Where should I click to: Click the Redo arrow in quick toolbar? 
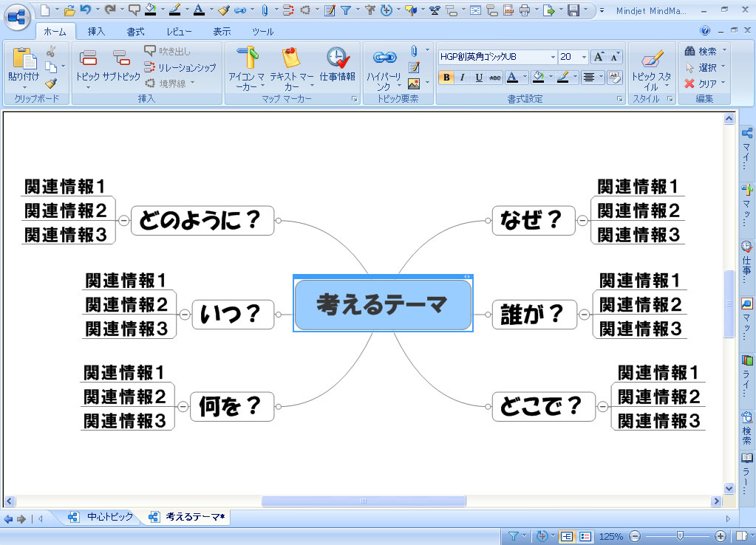pos(110,9)
